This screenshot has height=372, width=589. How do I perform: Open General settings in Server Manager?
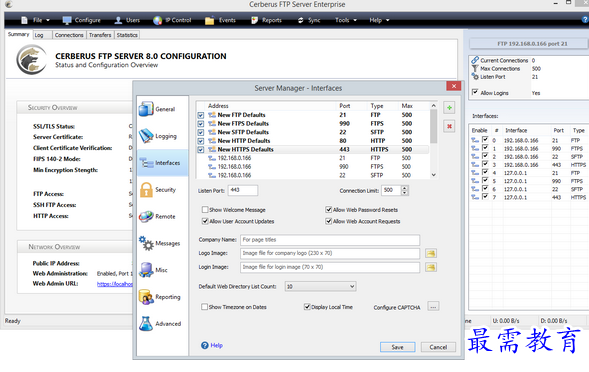click(162, 109)
